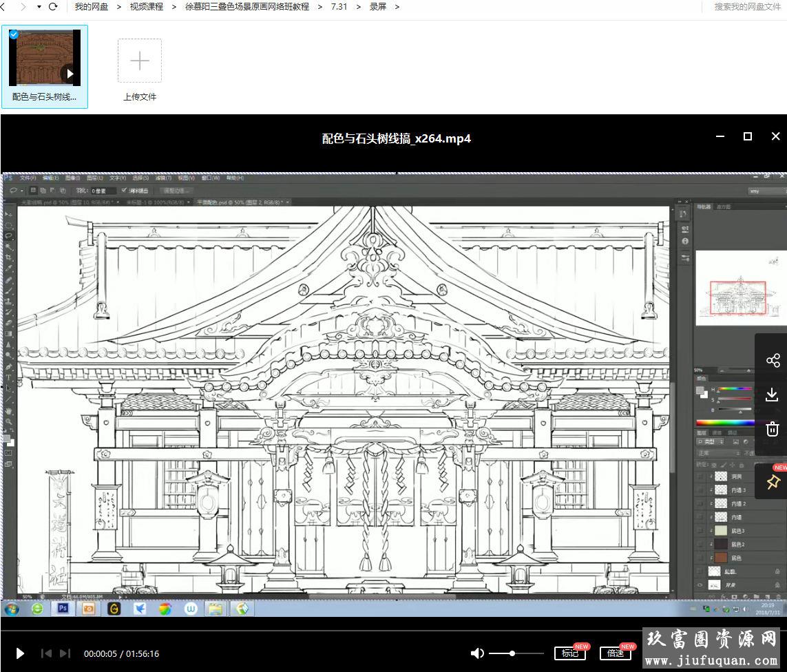Open the navigation history dropdown arrow

tap(39, 7)
